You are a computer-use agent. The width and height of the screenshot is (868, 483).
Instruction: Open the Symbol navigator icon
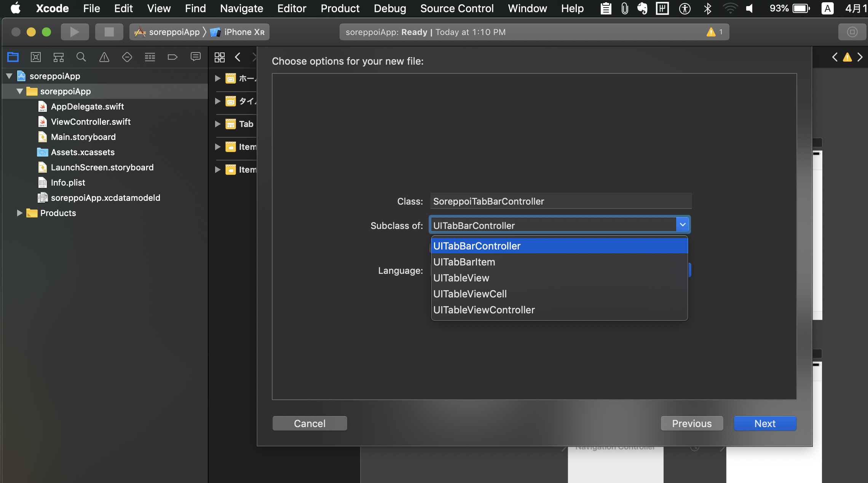tap(58, 57)
